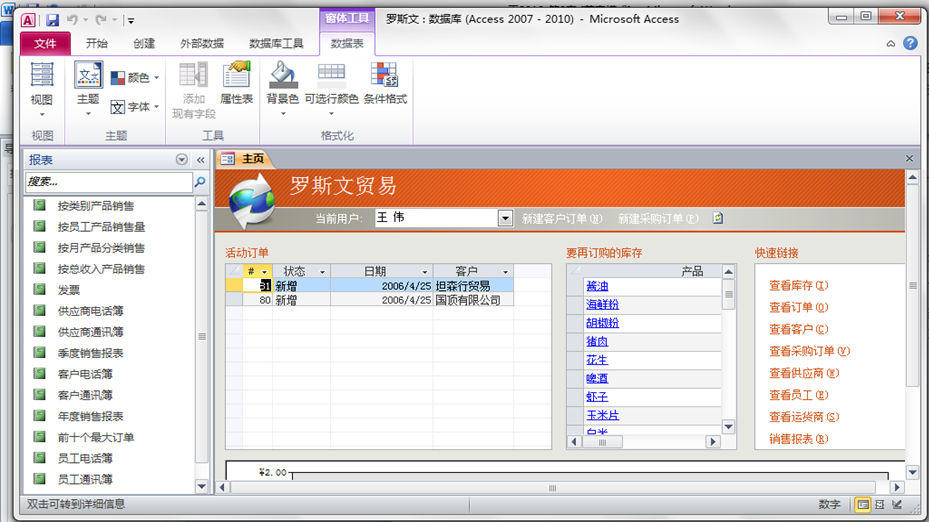Click the navigation pane search box
The image size is (929, 522).
pyautogui.click(x=109, y=182)
